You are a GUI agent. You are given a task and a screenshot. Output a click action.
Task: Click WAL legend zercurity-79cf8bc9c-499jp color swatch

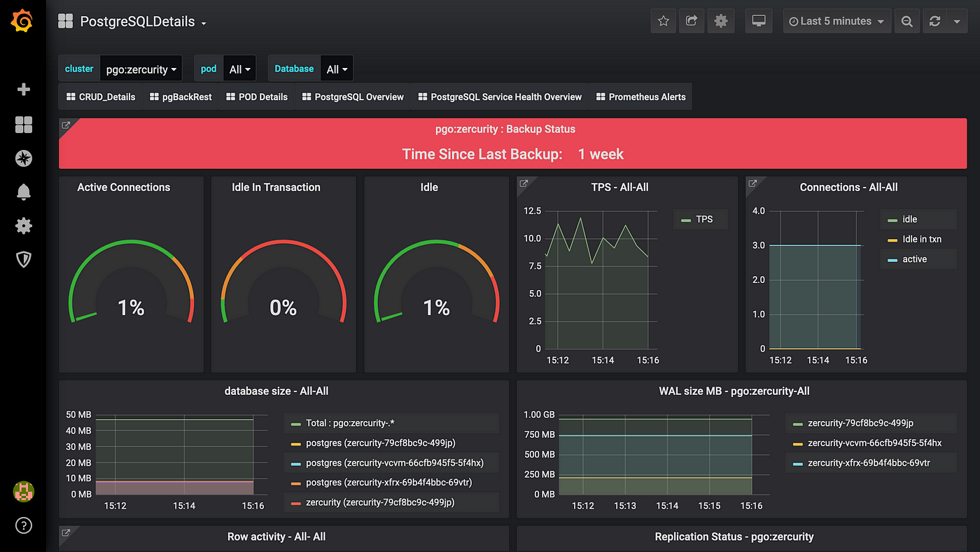pos(797,424)
